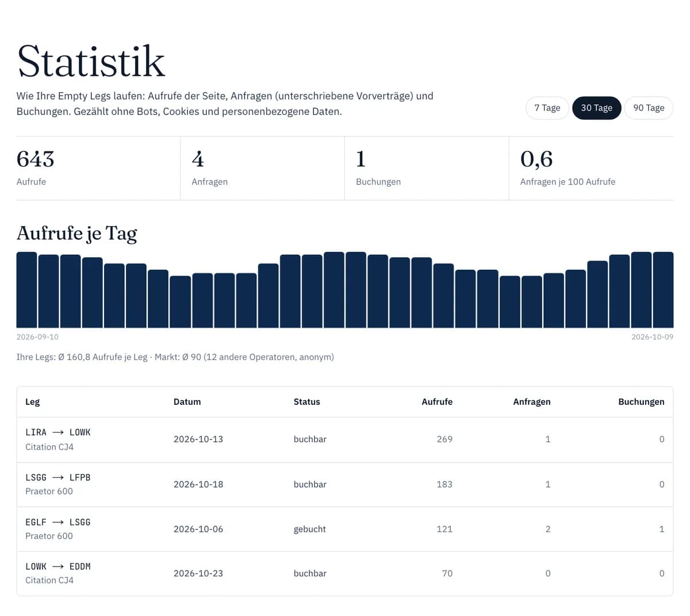Click the date 2026-10-06
Viewport: 690px width, 616px height.
tap(198, 529)
